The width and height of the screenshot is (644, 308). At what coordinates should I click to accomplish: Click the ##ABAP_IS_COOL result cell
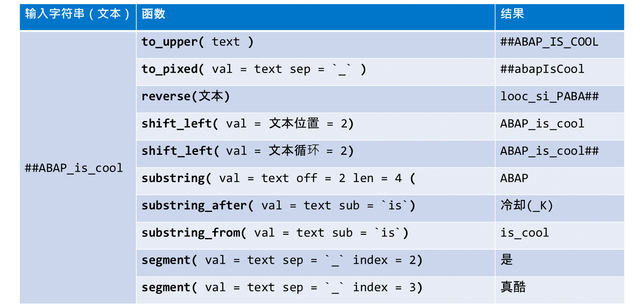(x=559, y=45)
